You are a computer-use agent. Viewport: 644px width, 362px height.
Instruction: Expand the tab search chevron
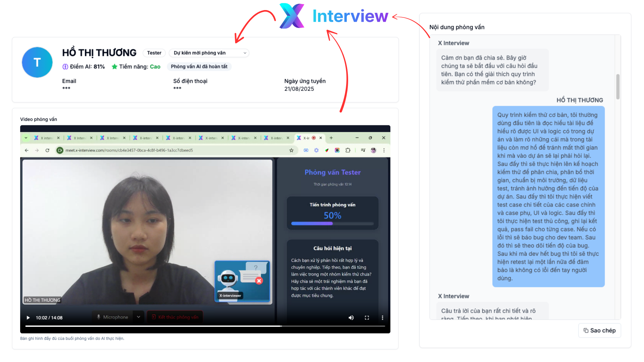tap(26, 138)
